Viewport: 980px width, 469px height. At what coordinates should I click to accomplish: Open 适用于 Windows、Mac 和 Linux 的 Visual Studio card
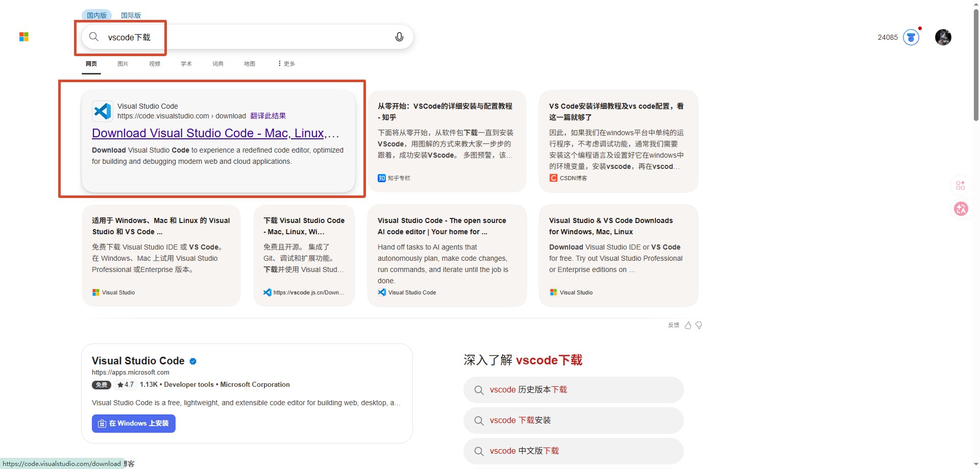[161, 256]
